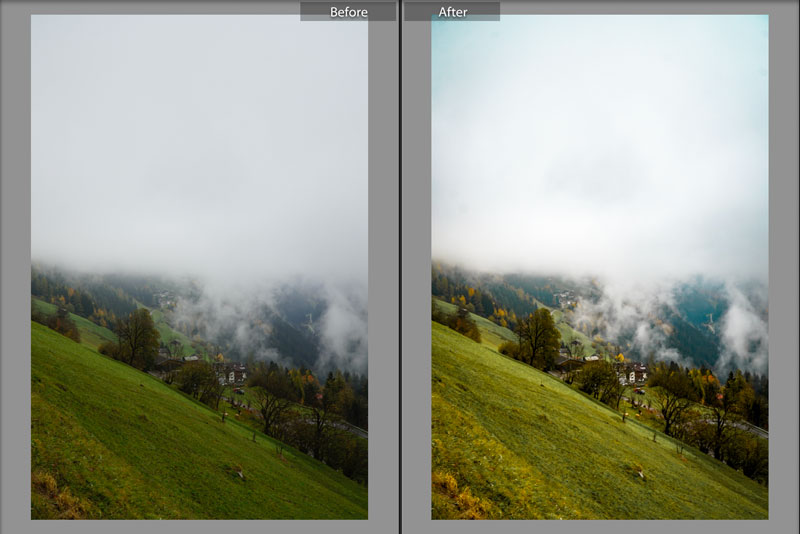Click the After label tab
This screenshot has width=800, height=534.
point(452,12)
